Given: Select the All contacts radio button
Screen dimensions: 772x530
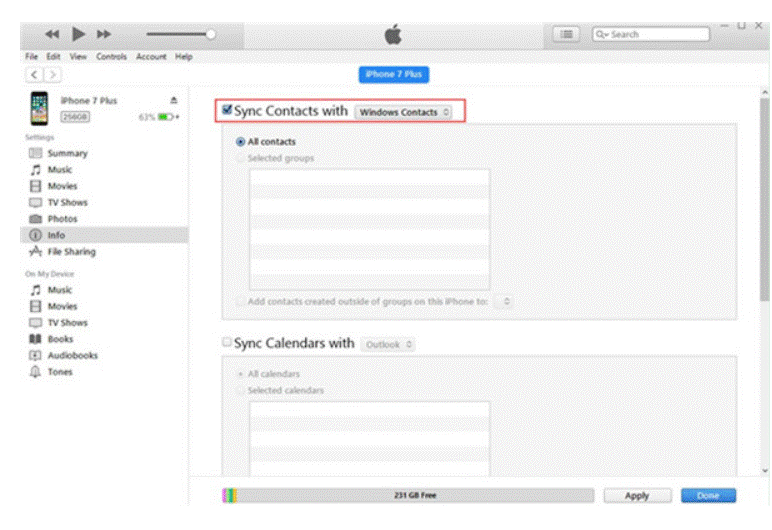Looking at the screenshot, I should (240, 142).
